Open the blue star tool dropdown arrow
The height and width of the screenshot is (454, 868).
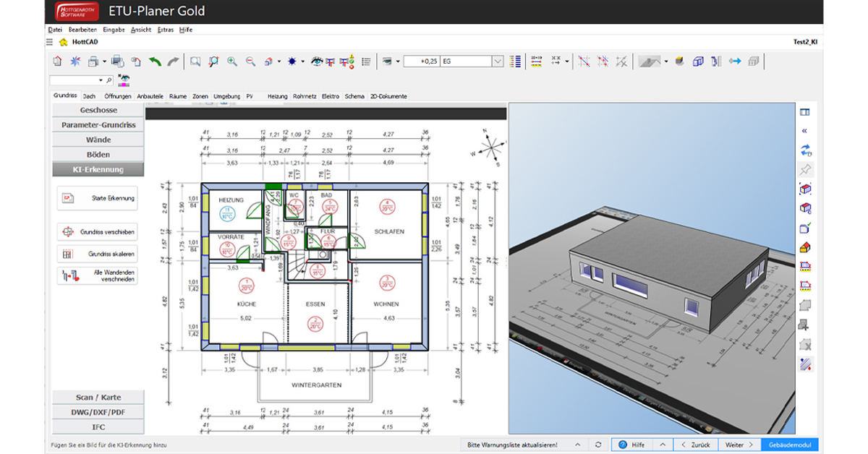click(302, 61)
